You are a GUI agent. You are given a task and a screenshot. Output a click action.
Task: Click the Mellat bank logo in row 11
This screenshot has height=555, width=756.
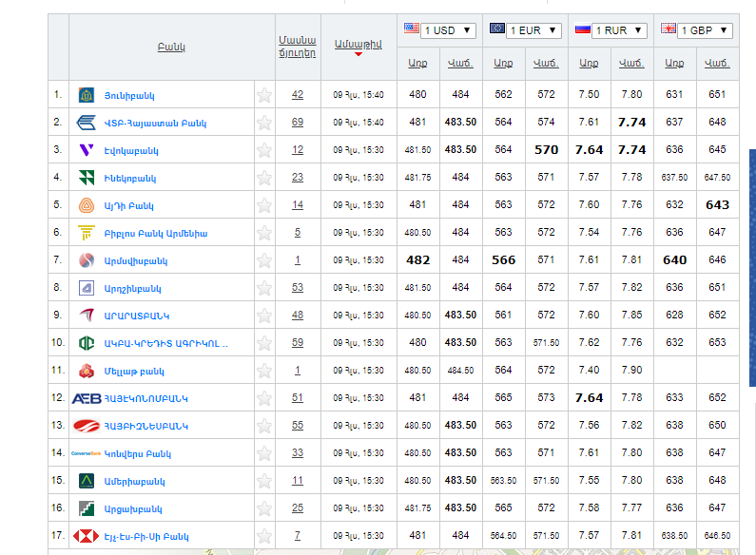tap(87, 371)
